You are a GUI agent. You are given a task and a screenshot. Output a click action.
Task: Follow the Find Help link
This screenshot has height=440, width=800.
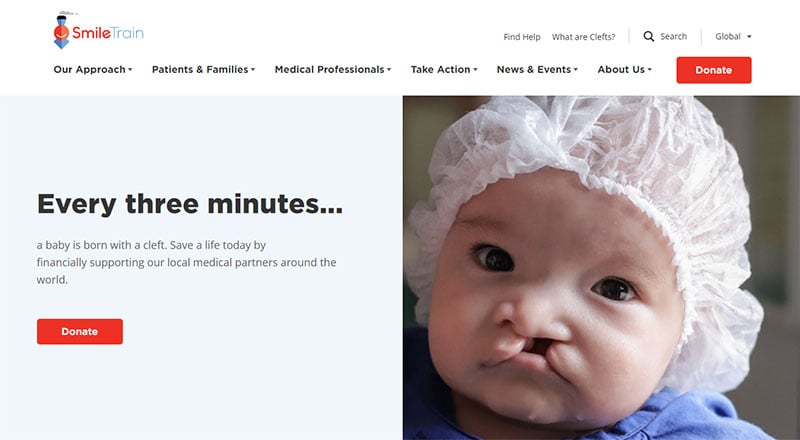coord(521,37)
